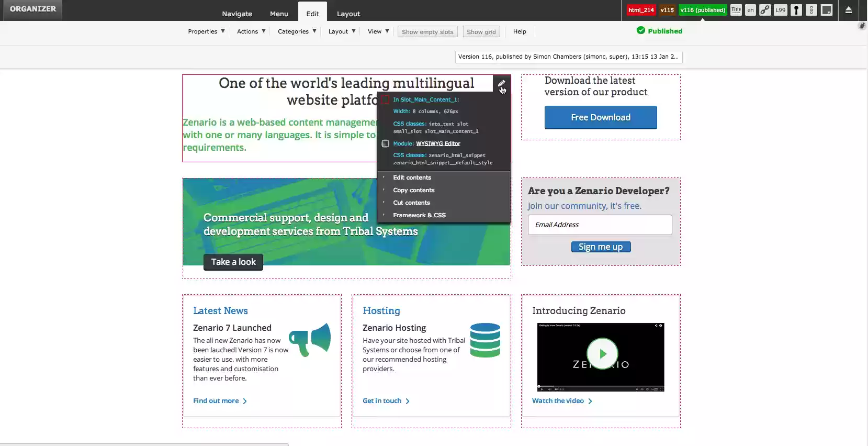Play the Introducing Zenario video
Image resolution: width=868 pixels, height=446 pixels.
point(602,354)
